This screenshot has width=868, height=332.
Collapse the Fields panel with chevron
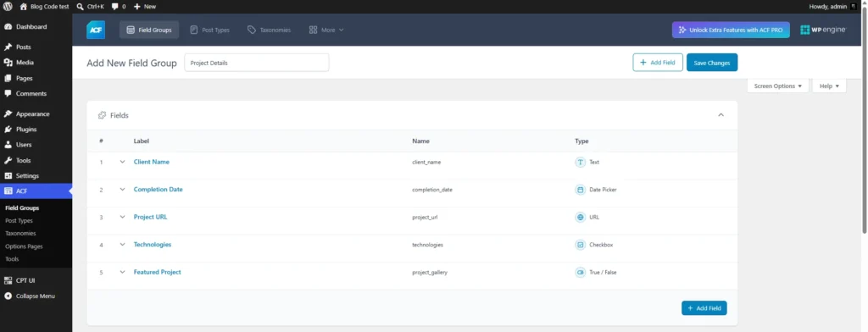tap(721, 115)
